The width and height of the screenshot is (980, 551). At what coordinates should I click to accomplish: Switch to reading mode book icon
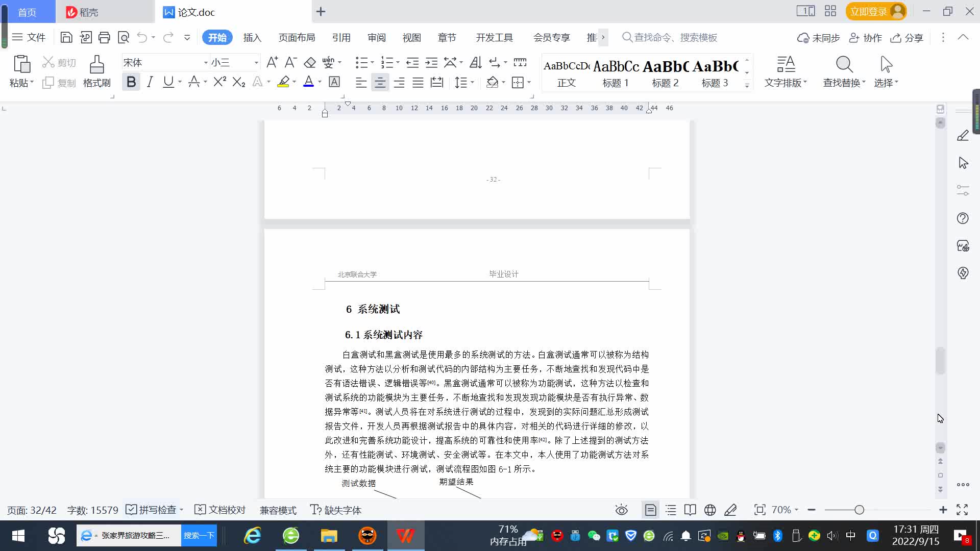pyautogui.click(x=690, y=510)
